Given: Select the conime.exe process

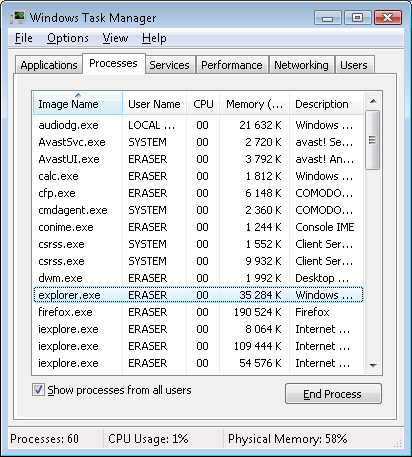Looking at the screenshot, I should click(x=198, y=227).
